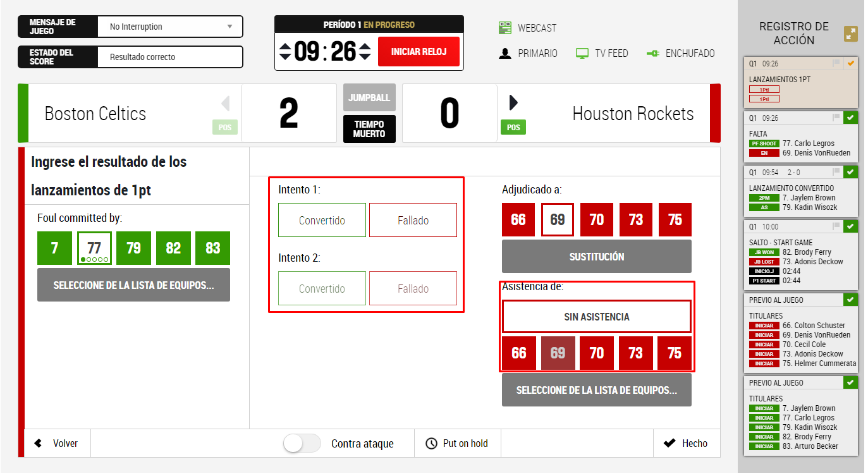Flag the Lanzamiento Convertido log entry

(837, 172)
